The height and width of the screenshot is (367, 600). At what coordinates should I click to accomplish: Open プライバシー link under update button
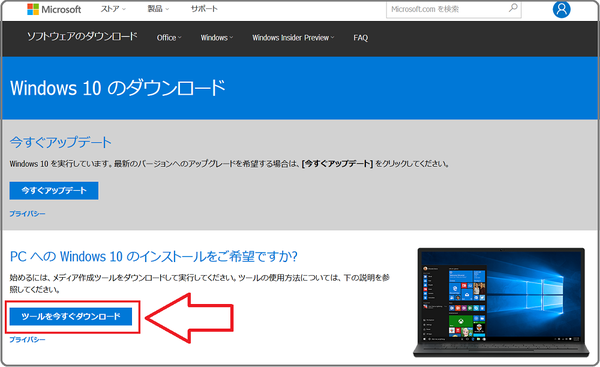click(x=27, y=214)
